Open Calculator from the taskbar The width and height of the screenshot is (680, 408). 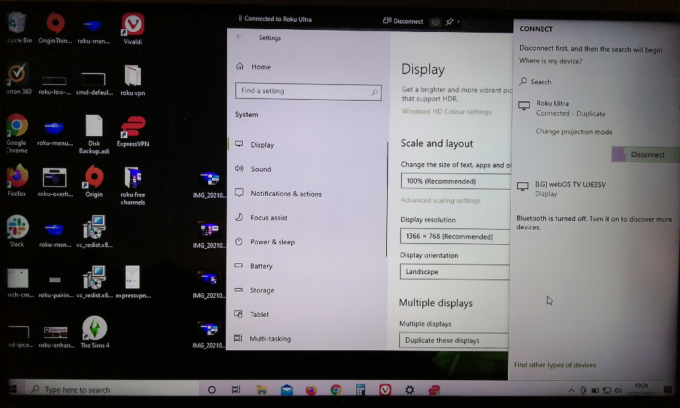[360, 389]
